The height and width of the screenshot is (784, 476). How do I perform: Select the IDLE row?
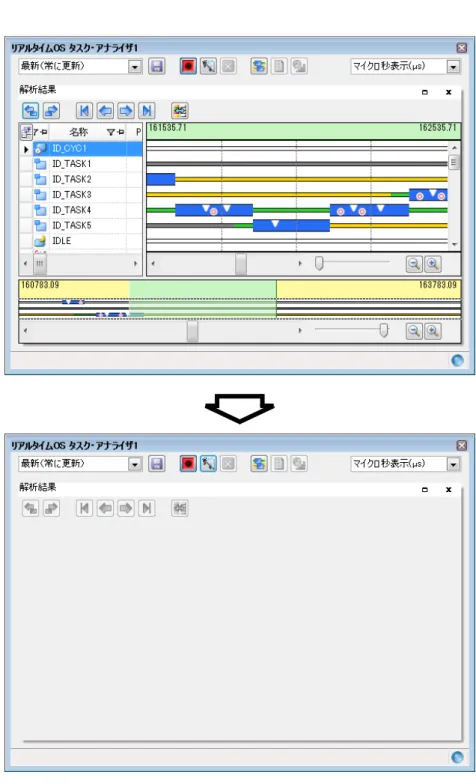coord(80,241)
